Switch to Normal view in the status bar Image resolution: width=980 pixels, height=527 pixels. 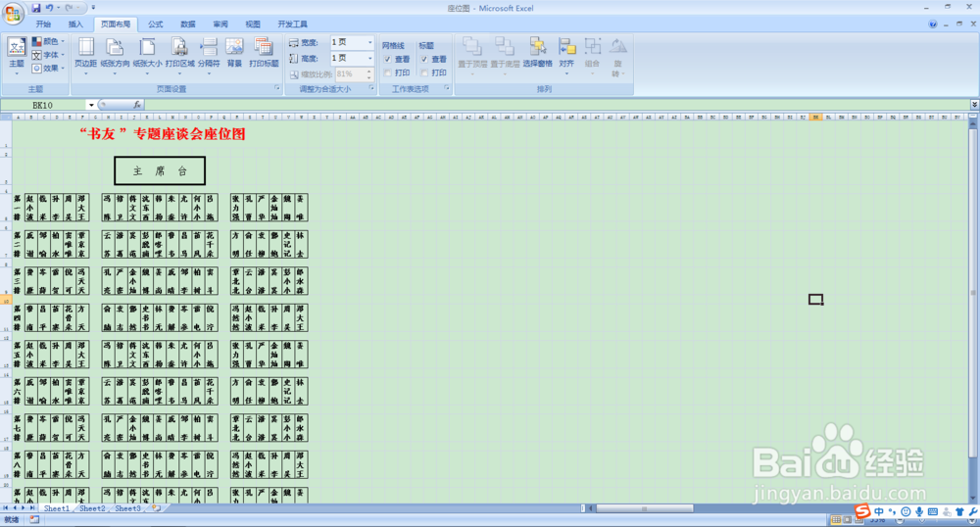836,519
